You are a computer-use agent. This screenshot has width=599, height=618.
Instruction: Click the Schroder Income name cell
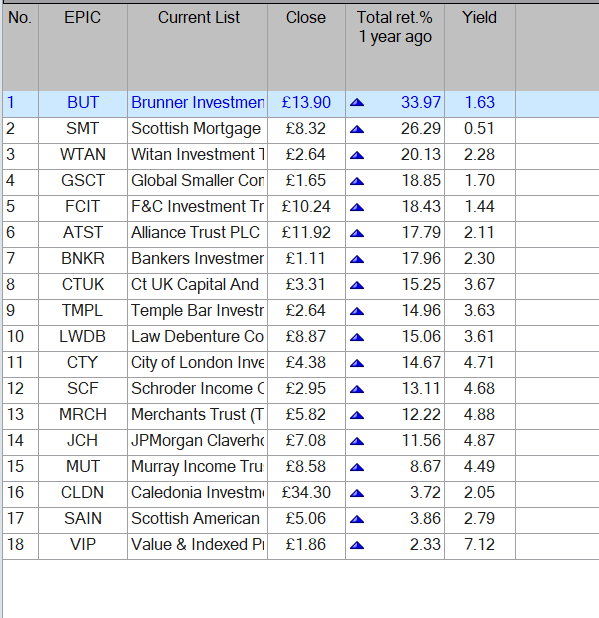click(x=197, y=389)
